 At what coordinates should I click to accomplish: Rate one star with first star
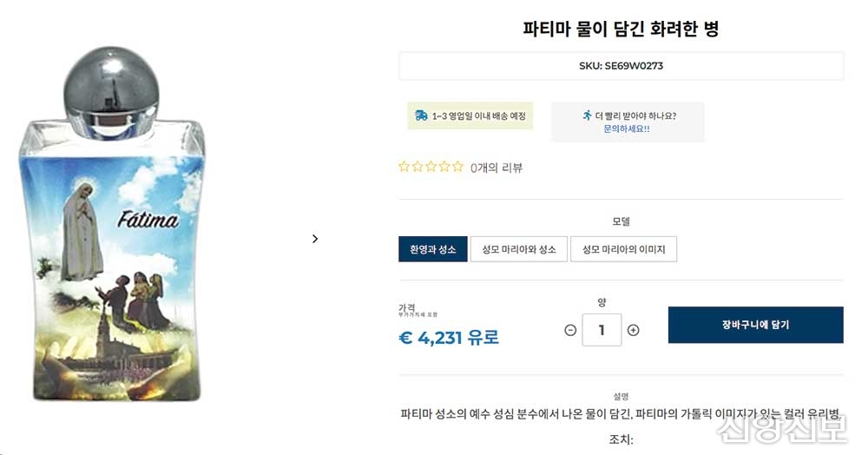coord(404,167)
